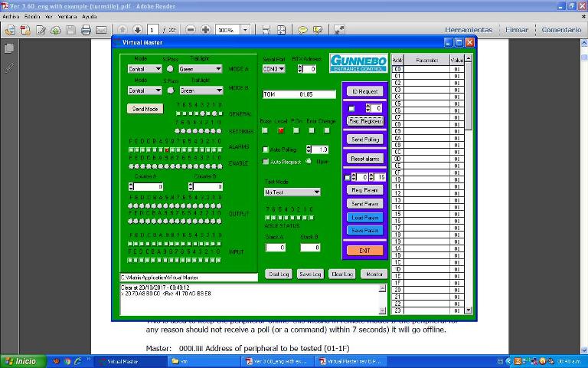Click the save floppy icon in Adobe Reader toolbar
The image size is (588, 368).
[x=71, y=30]
